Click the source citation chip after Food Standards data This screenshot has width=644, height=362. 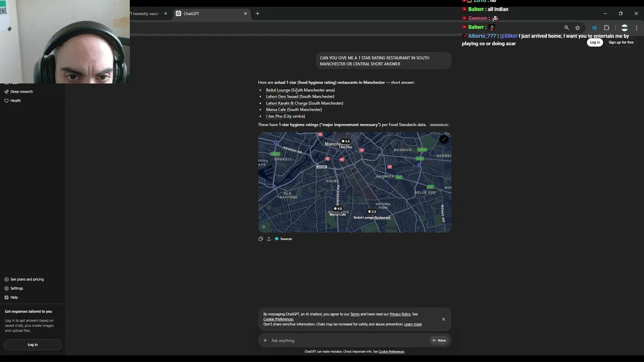(x=439, y=125)
